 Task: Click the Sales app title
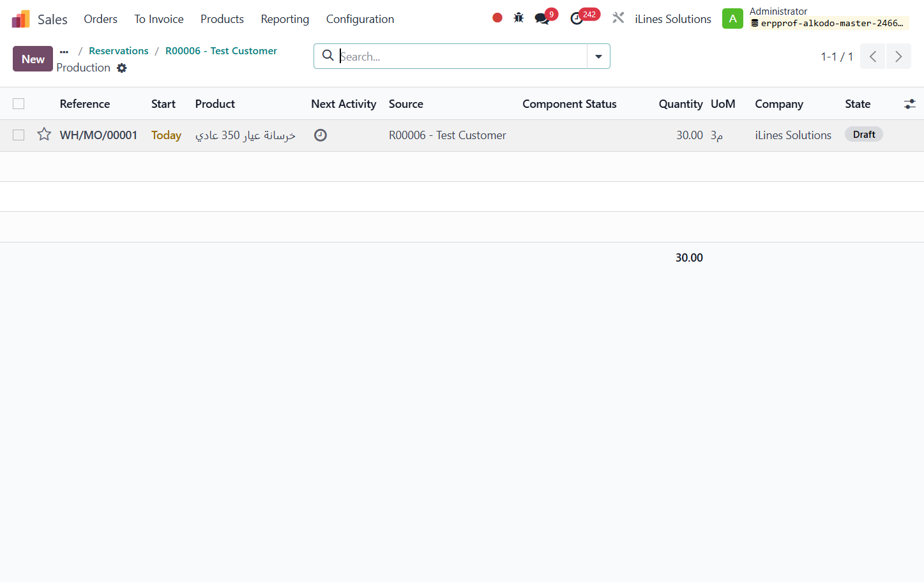[x=52, y=20]
